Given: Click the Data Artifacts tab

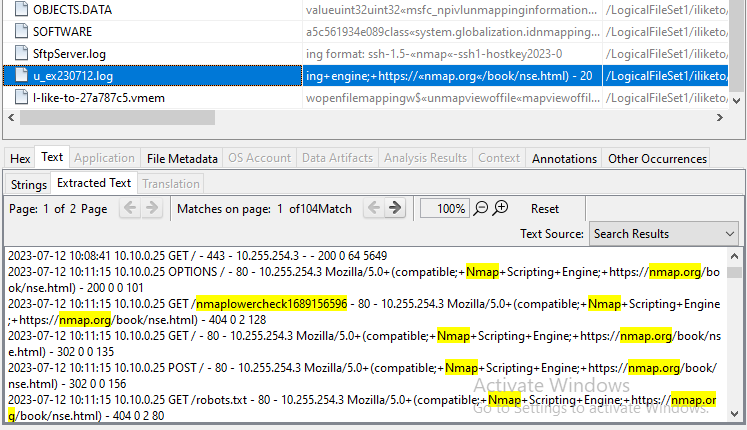Looking at the screenshot, I should pyautogui.click(x=337, y=158).
